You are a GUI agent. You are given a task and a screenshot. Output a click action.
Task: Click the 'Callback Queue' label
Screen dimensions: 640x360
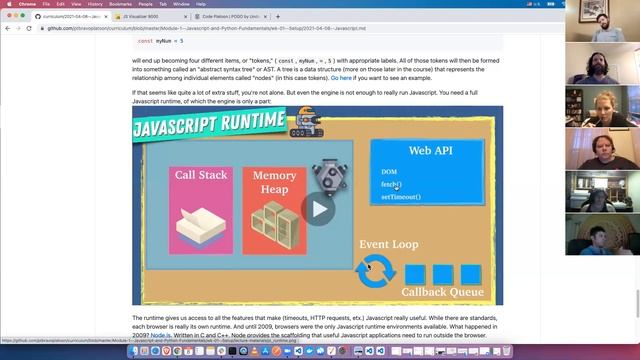pyautogui.click(x=442, y=292)
